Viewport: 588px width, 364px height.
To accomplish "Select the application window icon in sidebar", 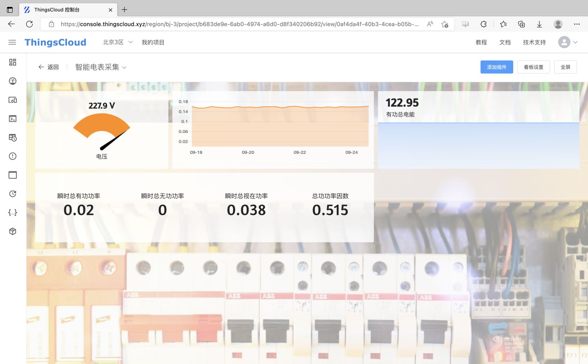I will tap(12, 175).
